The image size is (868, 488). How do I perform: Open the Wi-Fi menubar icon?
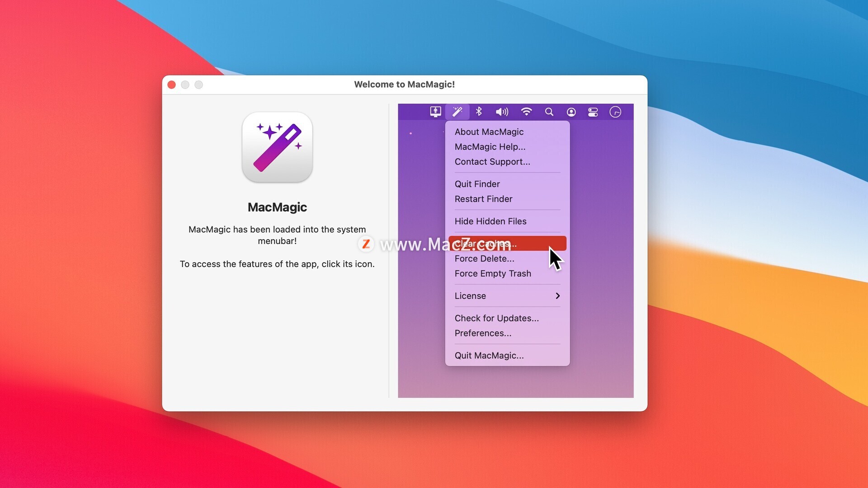click(x=526, y=112)
